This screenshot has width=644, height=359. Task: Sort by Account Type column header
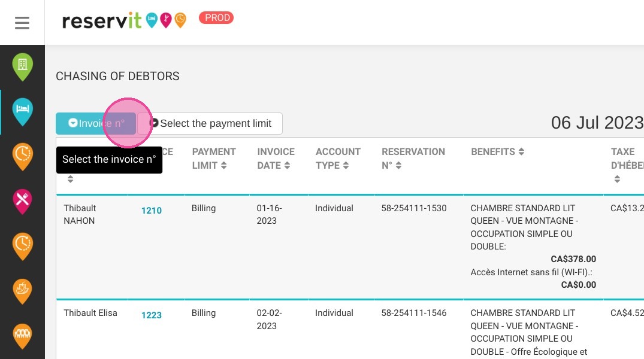tap(338, 159)
